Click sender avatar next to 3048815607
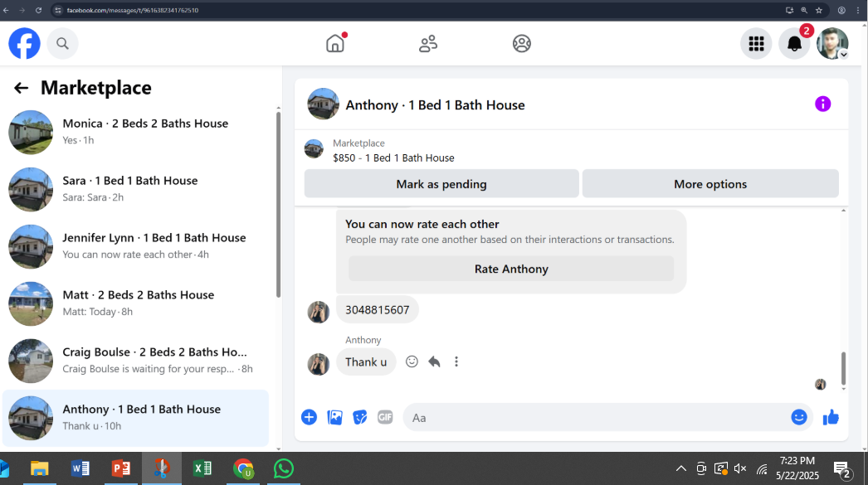 (319, 312)
